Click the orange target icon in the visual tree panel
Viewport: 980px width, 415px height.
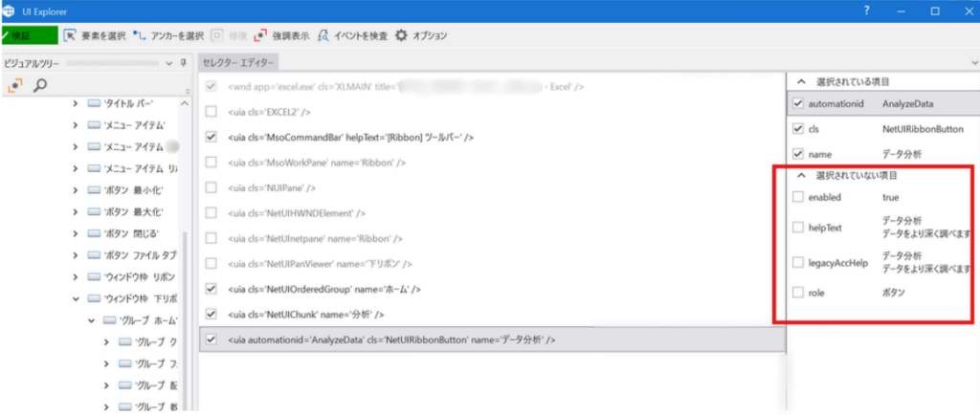[16, 85]
